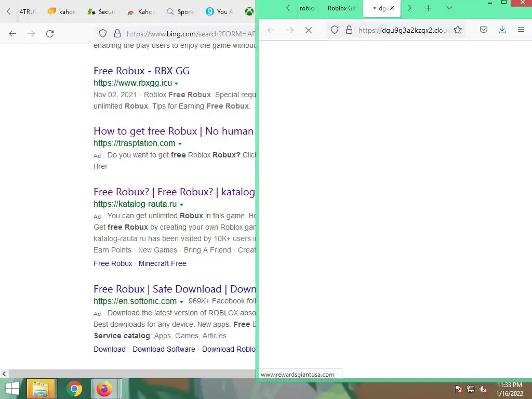
Task: Go back in the Bing browser window
Action: point(12,34)
